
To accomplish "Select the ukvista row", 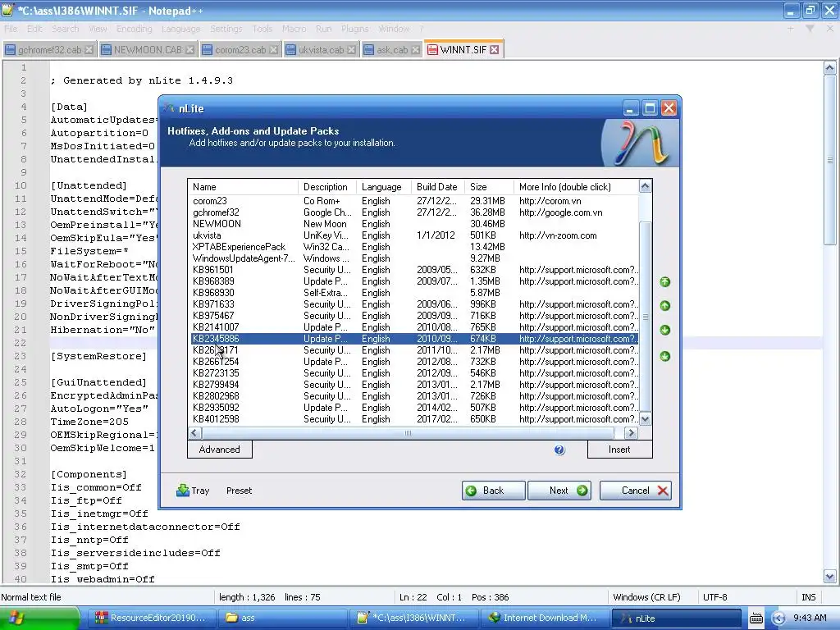I will [x=414, y=235].
